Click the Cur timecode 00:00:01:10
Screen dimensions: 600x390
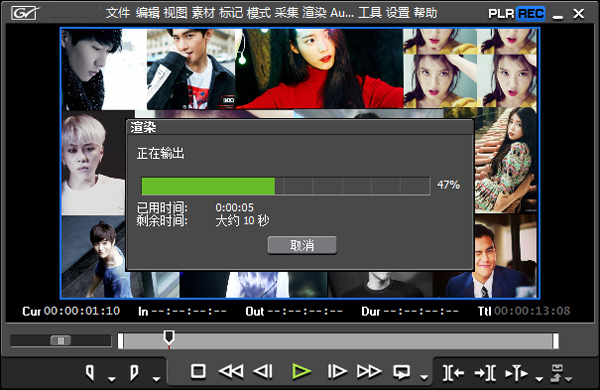[82, 311]
